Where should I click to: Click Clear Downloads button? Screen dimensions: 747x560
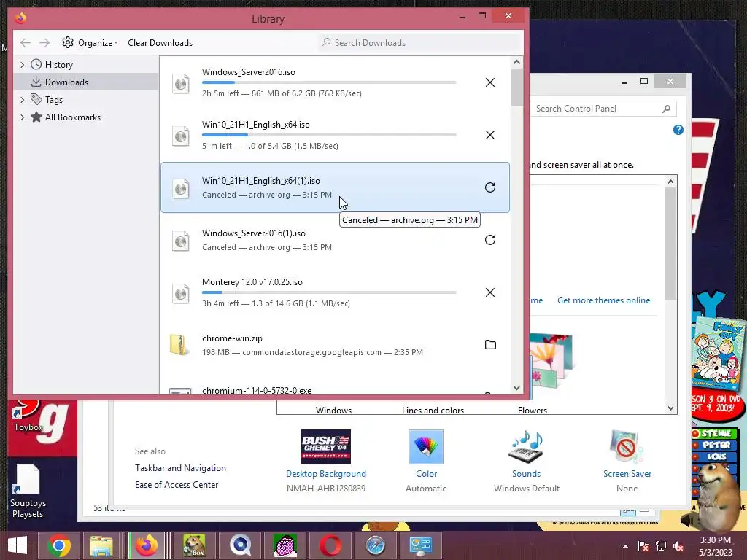click(x=160, y=43)
